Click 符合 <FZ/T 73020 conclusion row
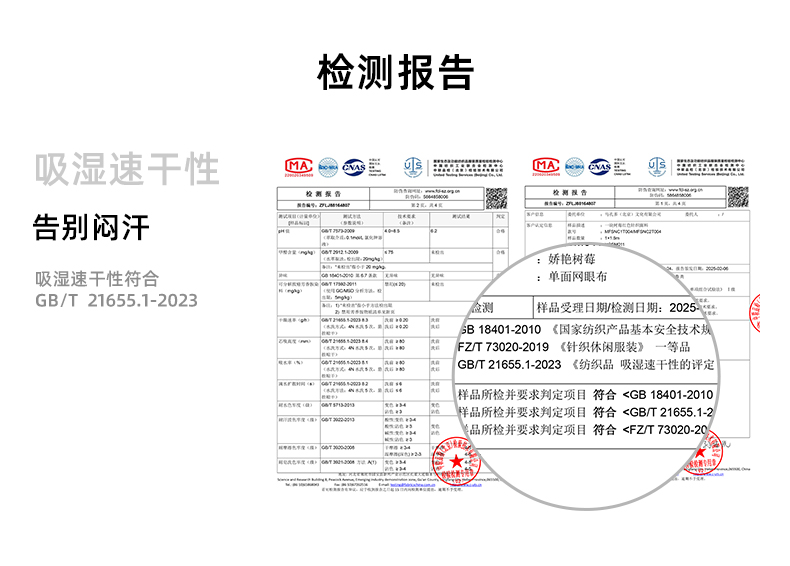This screenshot has height=566, width=790. (586, 429)
